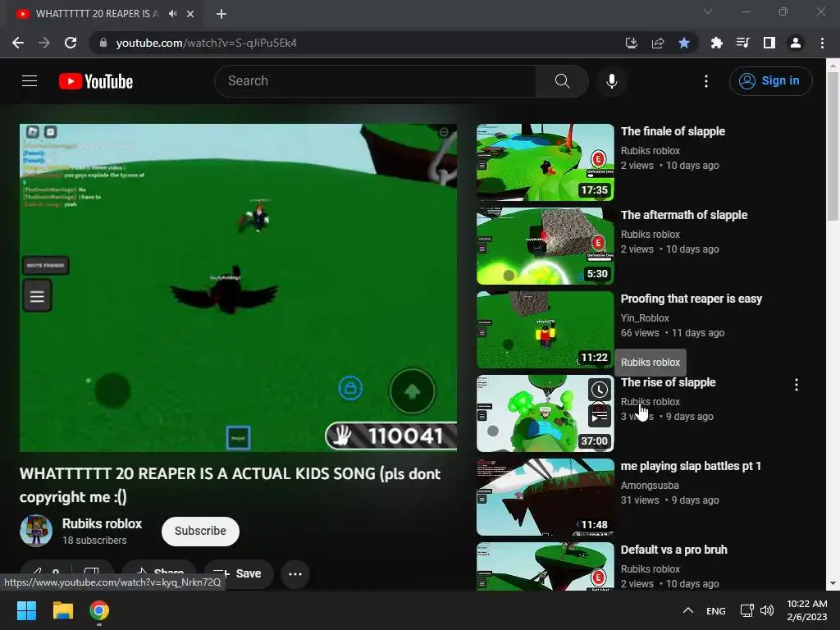Open Yin_Roblox channel name
The image size is (840, 630).
[x=645, y=317]
